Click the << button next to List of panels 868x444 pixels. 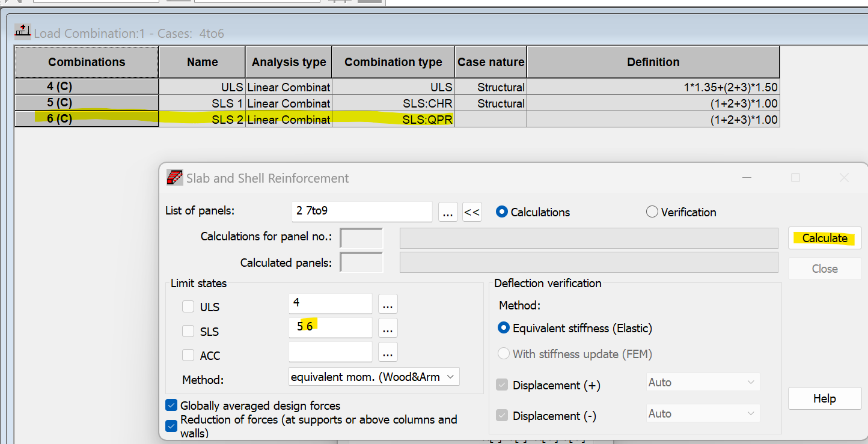click(x=472, y=212)
